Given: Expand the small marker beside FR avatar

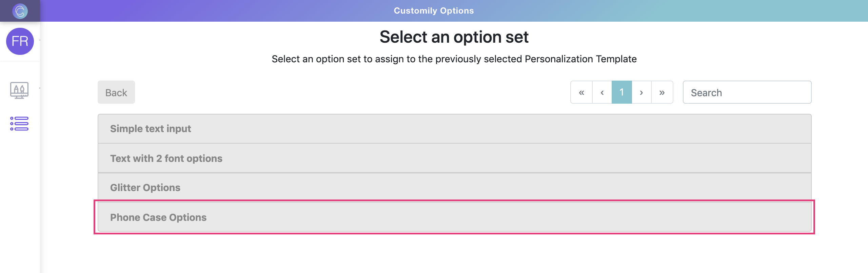Looking at the screenshot, I should [40, 40].
